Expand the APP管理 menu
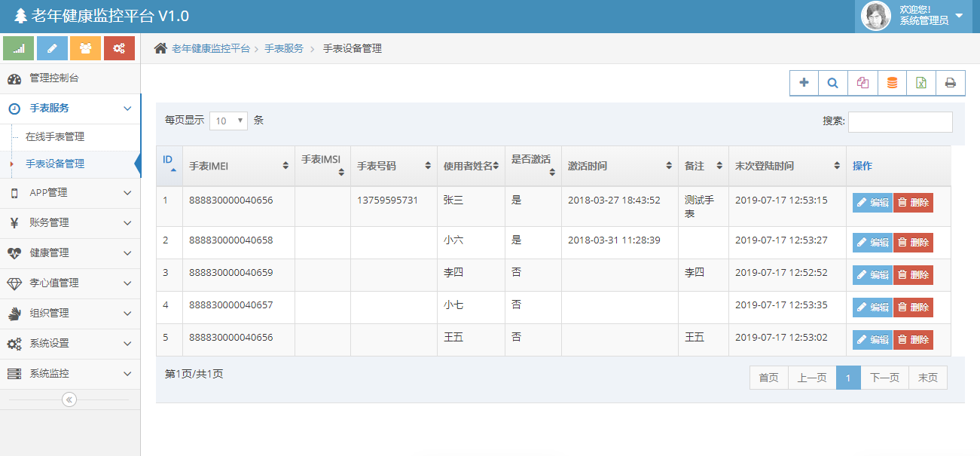The height and width of the screenshot is (456, 980). (70, 193)
